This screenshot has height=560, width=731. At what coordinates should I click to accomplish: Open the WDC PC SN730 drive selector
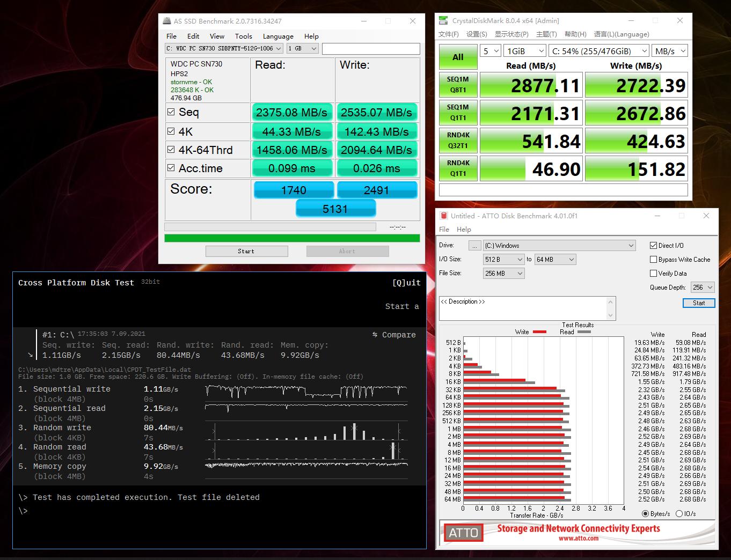click(x=224, y=48)
